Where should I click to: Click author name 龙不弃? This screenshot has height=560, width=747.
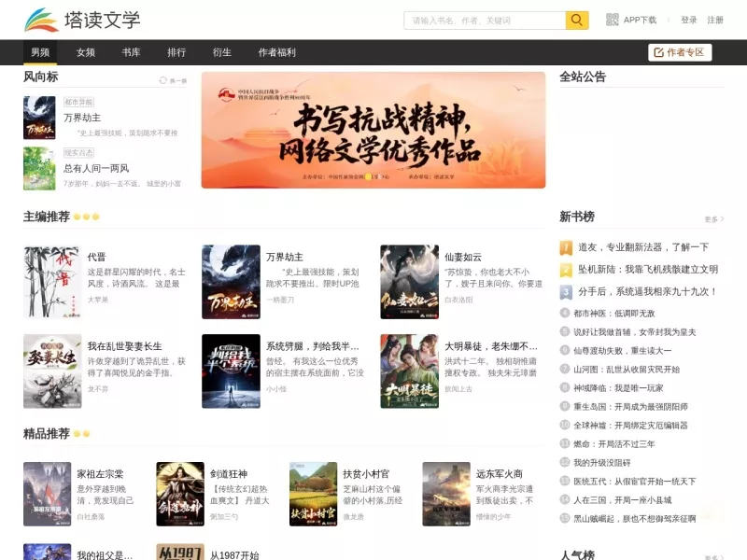click(98, 389)
